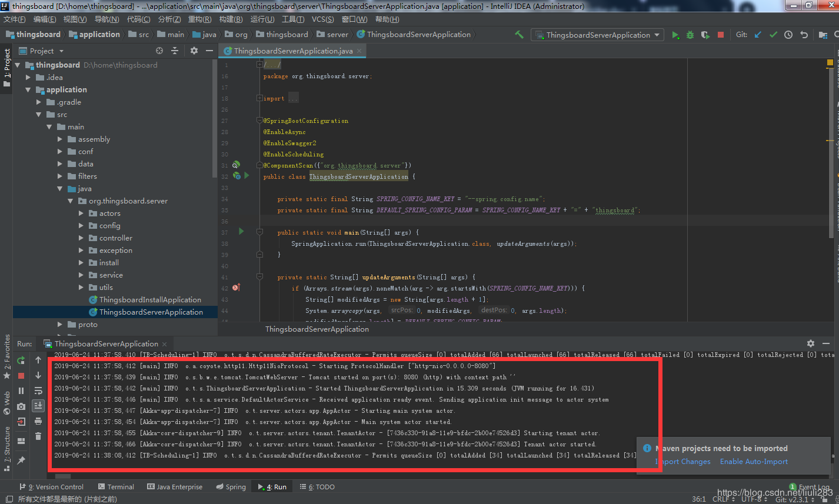Toggle the 7: Structure side tool window
The height and width of the screenshot is (504, 839).
point(6,449)
